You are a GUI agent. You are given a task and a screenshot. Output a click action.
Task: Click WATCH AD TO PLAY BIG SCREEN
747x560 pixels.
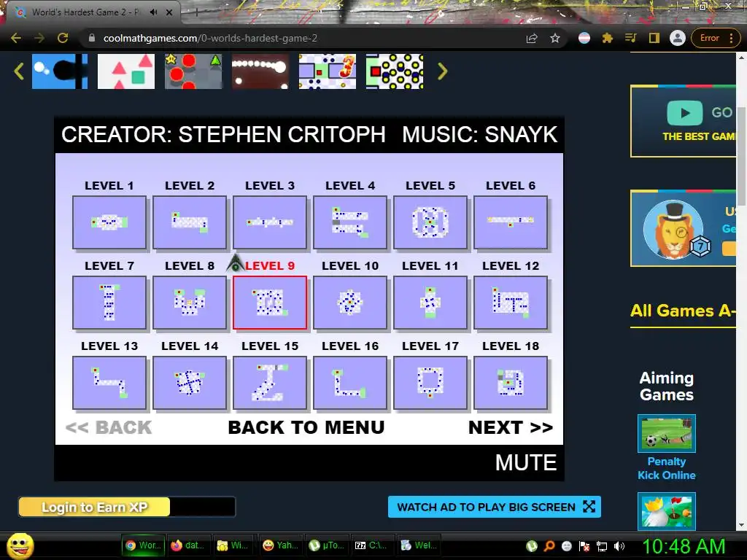tap(495, 507)
